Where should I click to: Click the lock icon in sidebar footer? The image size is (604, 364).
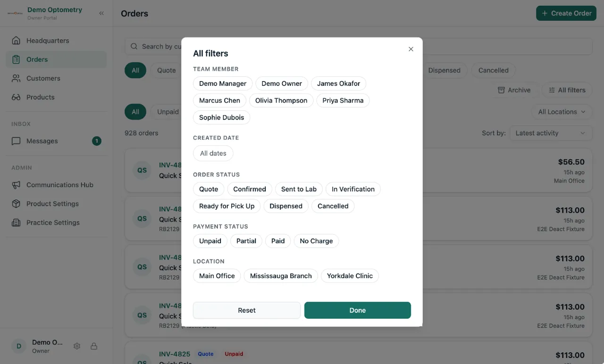[94, 346]
